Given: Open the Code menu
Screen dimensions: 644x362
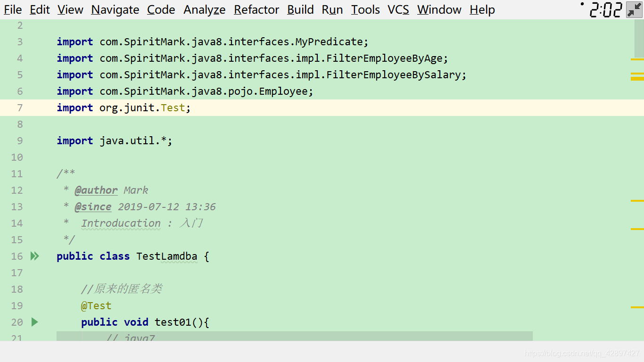Looking at the screenshot, I should (161, 9).
